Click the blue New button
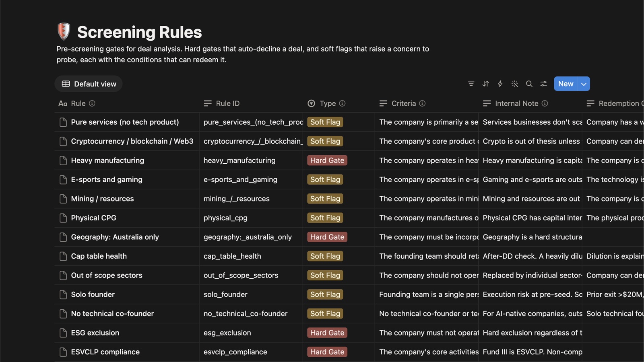Image resolution: width=644 pixels, height=362 pixels. [566, 84]
